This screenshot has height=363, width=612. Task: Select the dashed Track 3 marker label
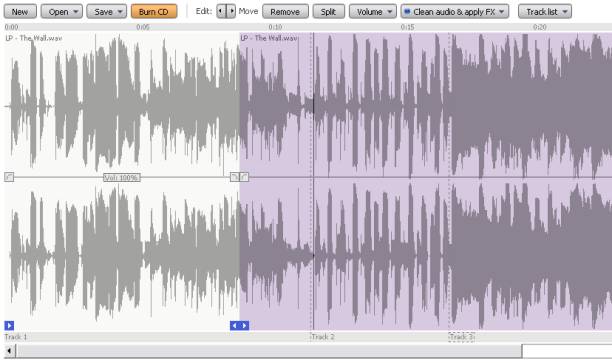click(462, 337)
